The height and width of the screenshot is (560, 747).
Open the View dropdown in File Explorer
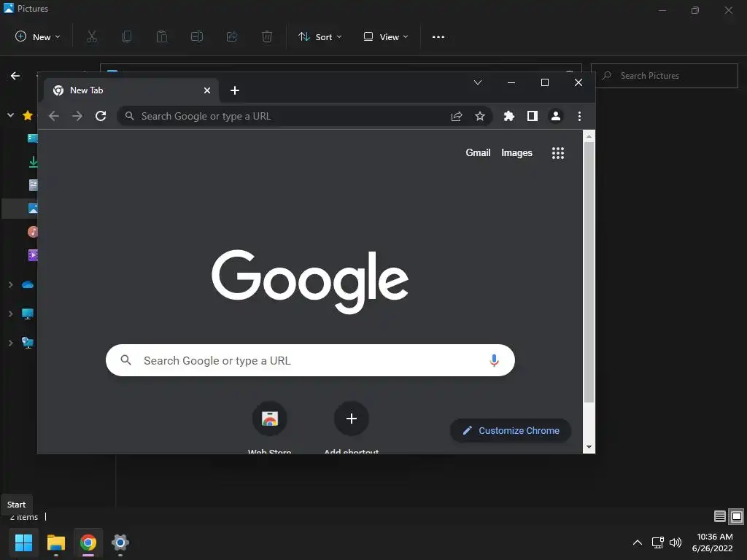pos(385,36)
